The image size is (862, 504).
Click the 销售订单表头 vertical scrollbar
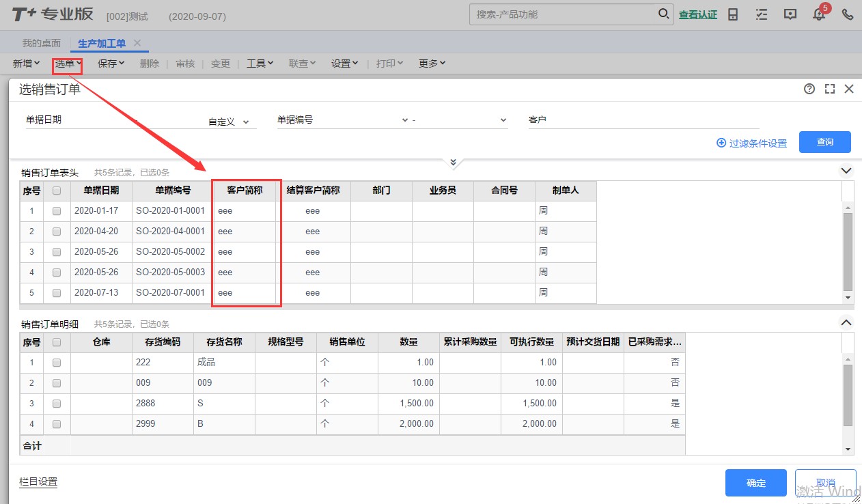(848, 252)
